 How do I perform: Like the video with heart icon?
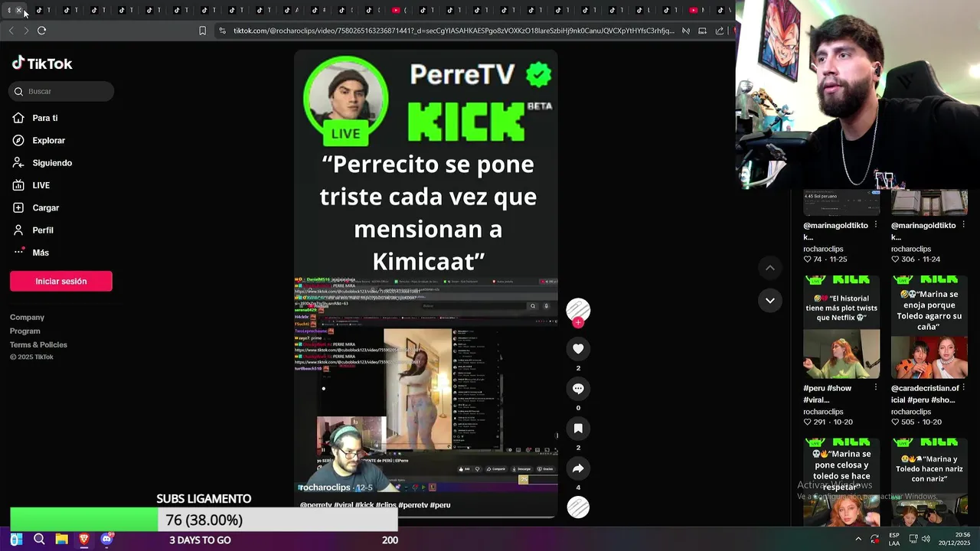578,349
